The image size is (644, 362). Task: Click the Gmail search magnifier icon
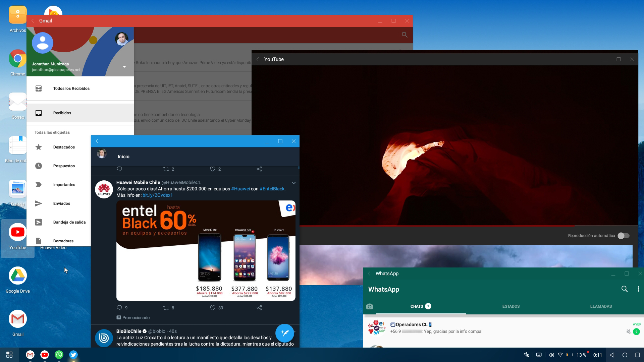point(405,35)
